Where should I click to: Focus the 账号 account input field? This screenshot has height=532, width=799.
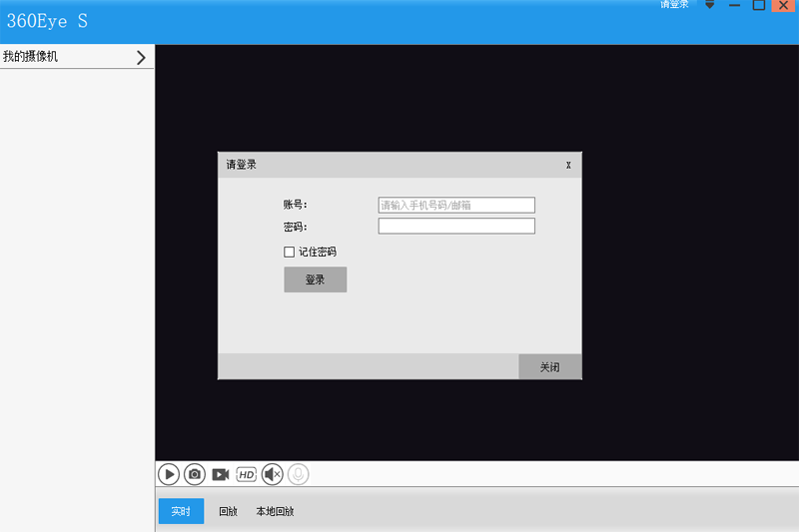coord(456,206)
